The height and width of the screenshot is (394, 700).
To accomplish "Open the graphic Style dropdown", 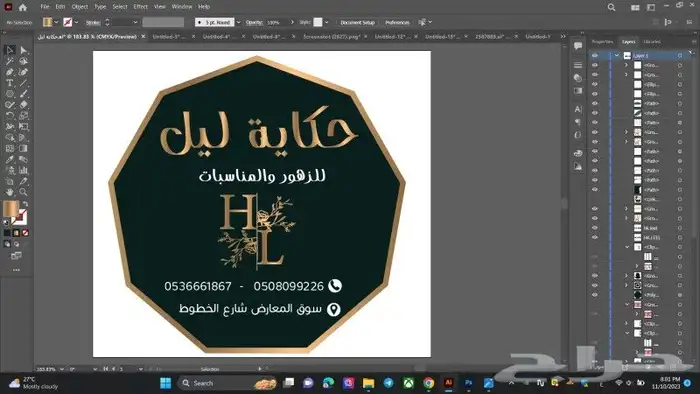I will pyautogui.click(x=327, y=22).
